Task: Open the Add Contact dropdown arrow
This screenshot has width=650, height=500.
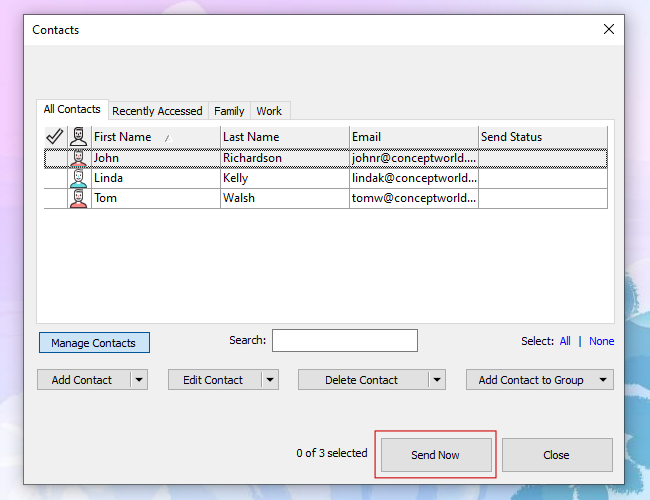Action: pyautogui.click(x=139, y=380)
